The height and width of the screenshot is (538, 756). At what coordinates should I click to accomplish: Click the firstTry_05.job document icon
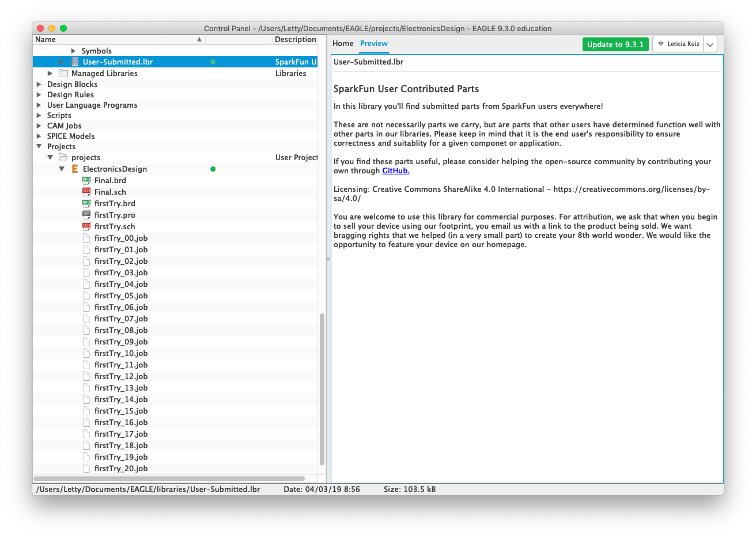tap(86, 295)
